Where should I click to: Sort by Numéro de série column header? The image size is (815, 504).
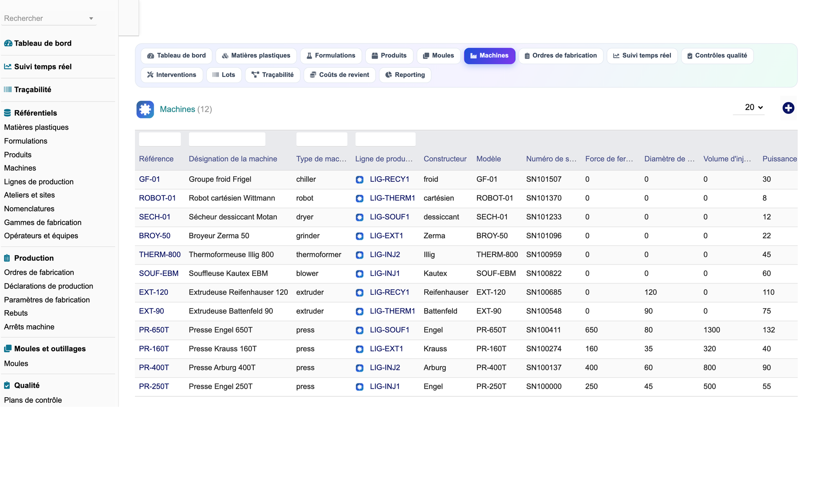[x=551, y=159]
